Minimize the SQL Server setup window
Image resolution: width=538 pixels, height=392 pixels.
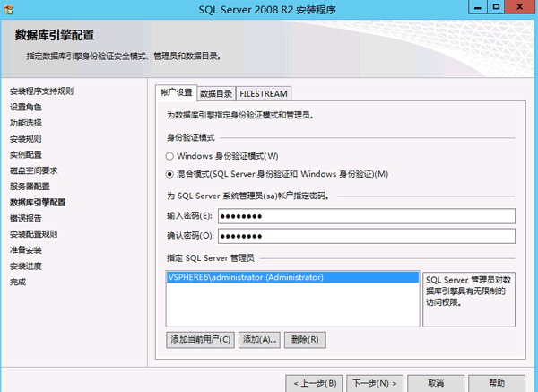(478, 7)
